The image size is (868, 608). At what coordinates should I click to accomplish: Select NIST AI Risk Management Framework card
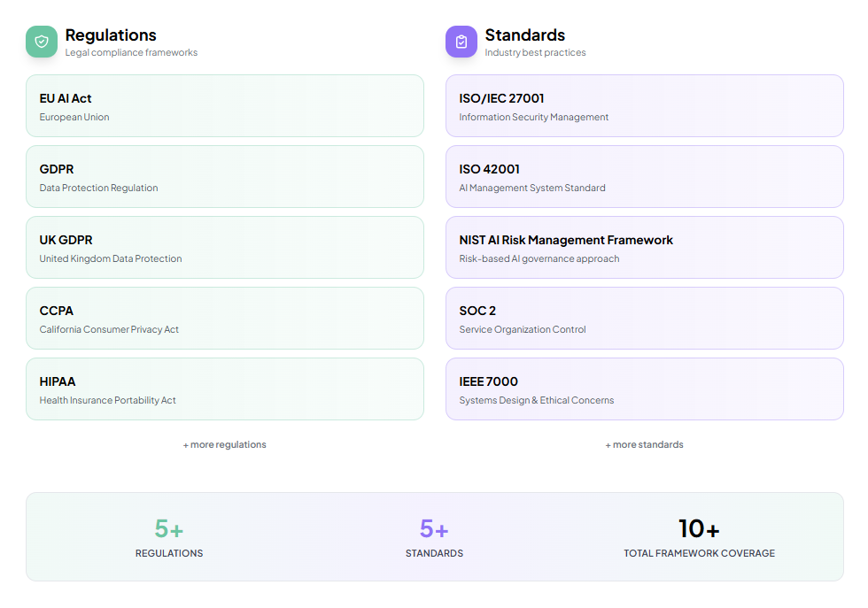(644, 248)
